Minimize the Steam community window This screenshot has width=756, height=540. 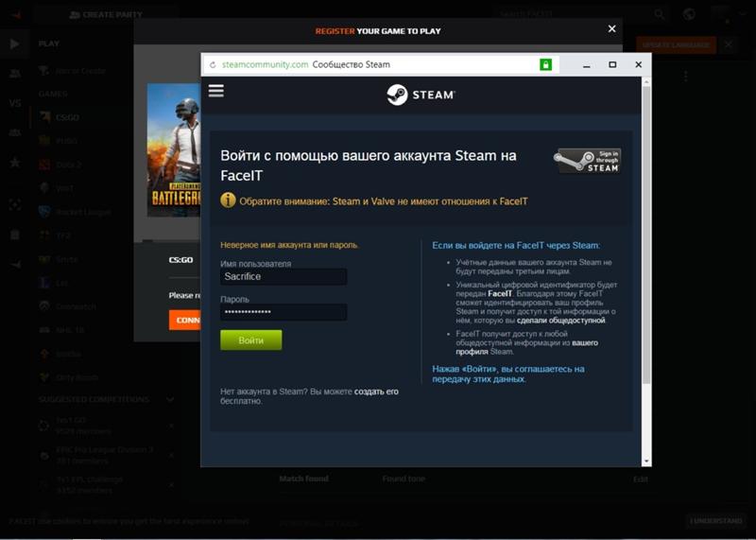point(586,64)
